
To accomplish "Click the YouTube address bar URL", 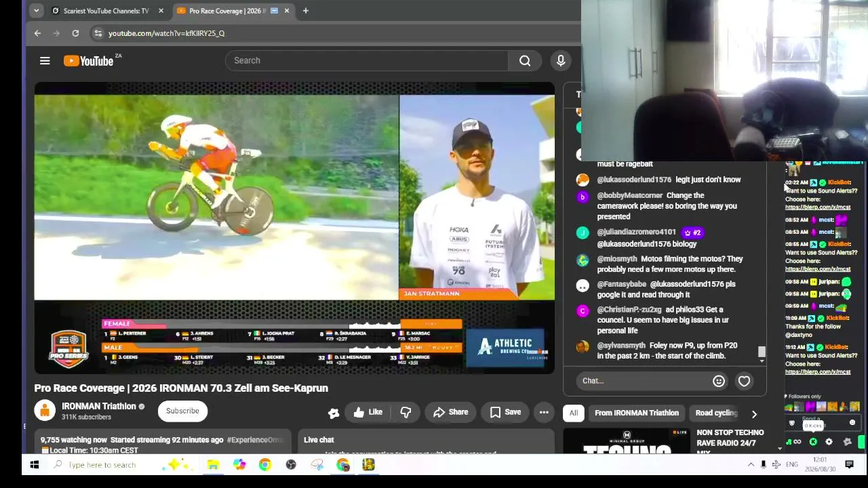I will click(x=166, y=33).
